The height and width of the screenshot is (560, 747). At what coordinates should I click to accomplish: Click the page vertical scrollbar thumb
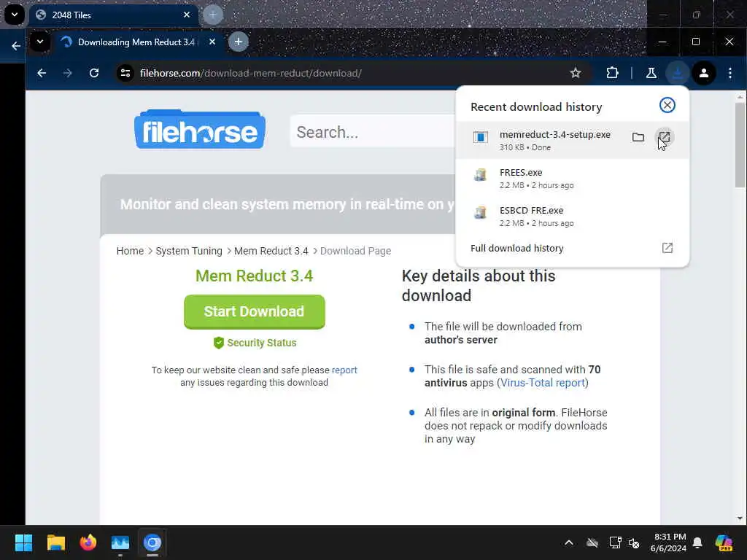tap(740, 145)
